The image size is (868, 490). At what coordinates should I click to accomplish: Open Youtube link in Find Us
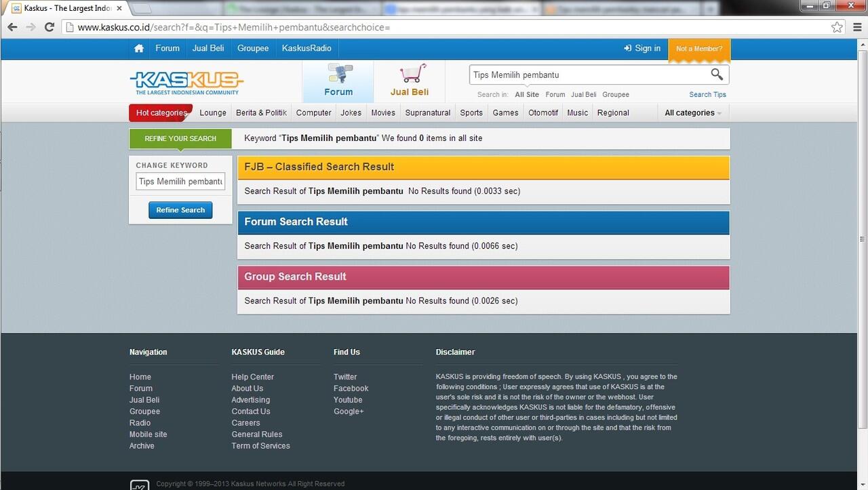[348, 400]
